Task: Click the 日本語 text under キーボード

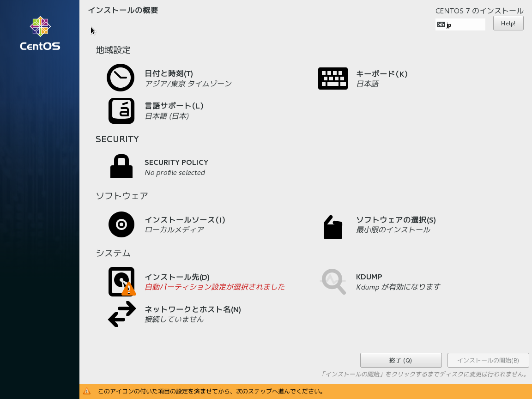Action: (367, 84)
